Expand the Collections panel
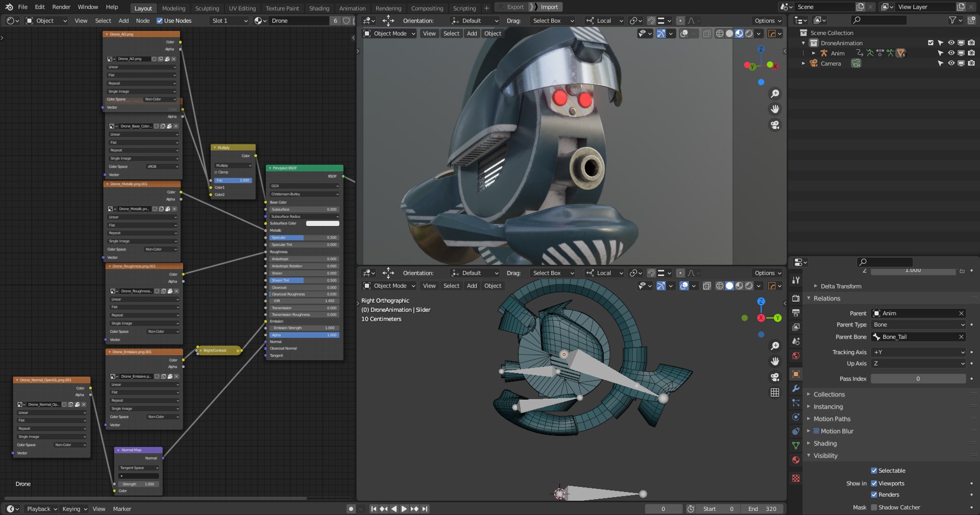The width and height of the screenshot is (980, 515). (829, 395)
